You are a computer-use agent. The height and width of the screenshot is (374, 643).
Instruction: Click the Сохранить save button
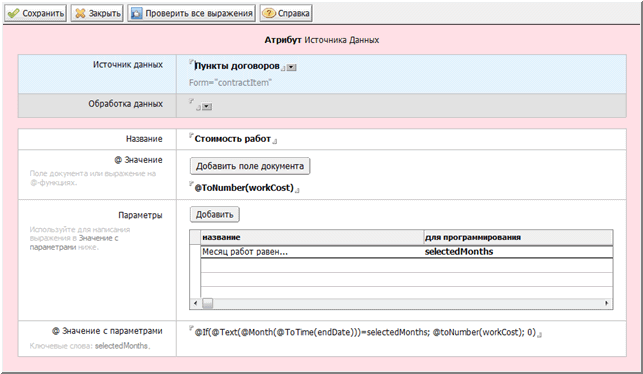35,13
